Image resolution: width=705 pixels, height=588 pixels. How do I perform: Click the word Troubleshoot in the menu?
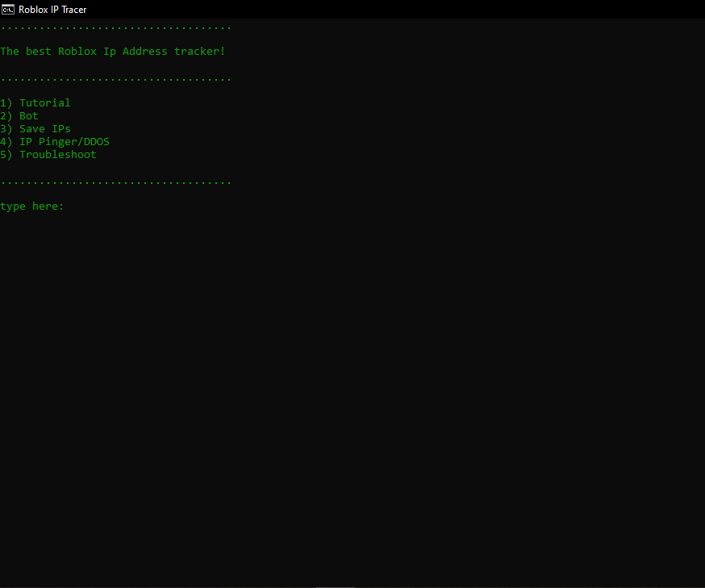pyautogui.click(x=57, y=154)
